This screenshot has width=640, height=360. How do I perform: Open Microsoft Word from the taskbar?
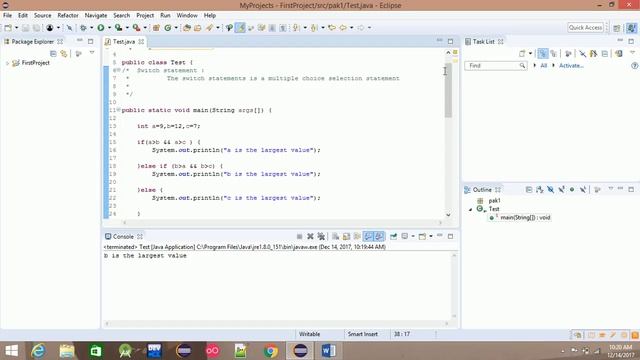329,351
